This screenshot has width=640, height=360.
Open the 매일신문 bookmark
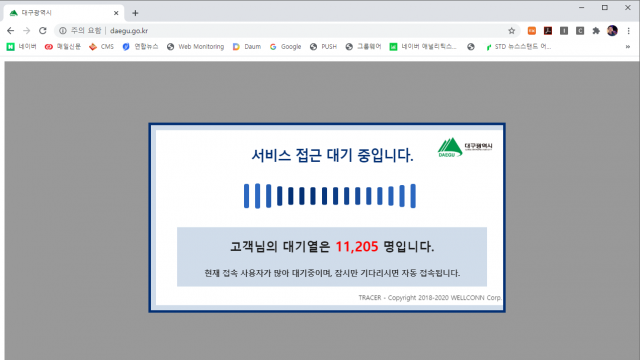click(x=63, y=47)
